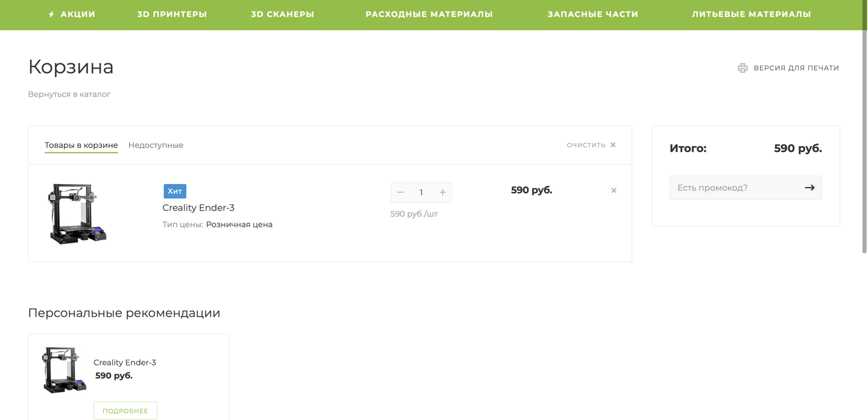Focus the quantity field showing 1

click(x=421, y=192)
